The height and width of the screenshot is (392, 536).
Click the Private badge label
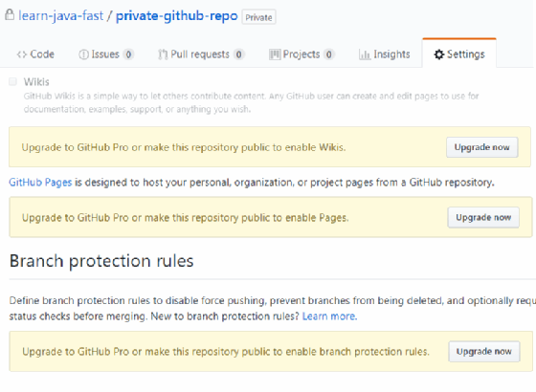click(x=258, y=17)
